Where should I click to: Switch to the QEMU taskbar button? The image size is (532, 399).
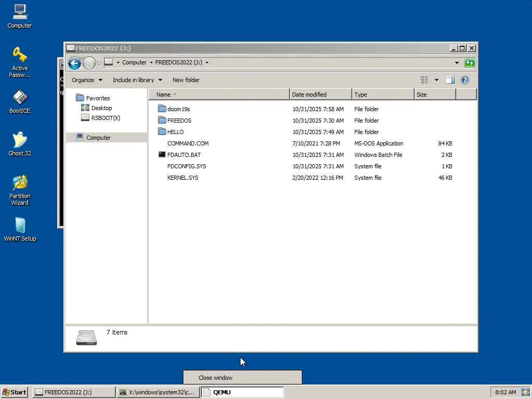pos(242,392)
